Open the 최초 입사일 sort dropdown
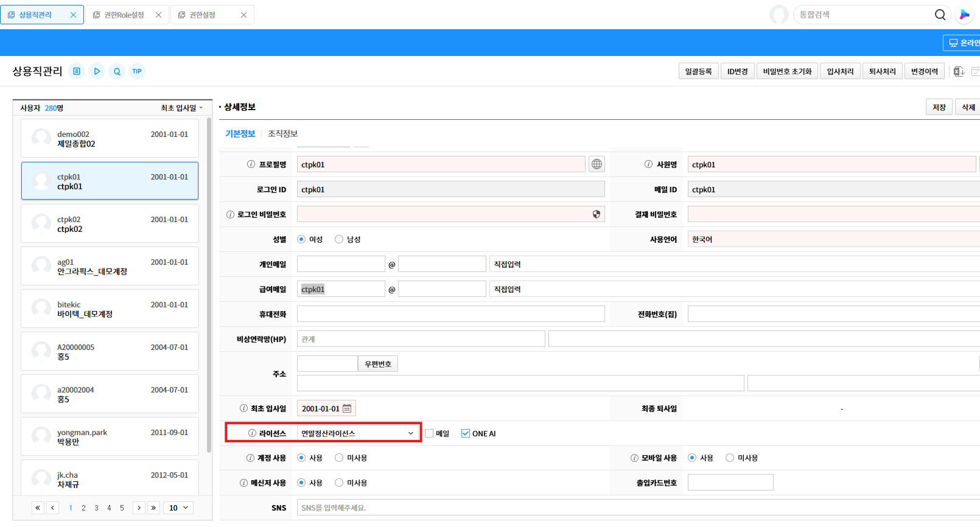 click(181, 108)
